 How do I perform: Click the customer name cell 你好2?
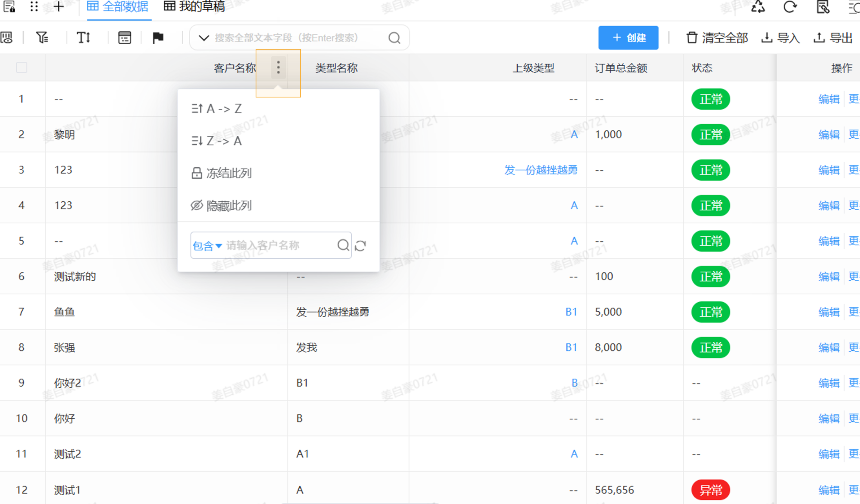68,383
